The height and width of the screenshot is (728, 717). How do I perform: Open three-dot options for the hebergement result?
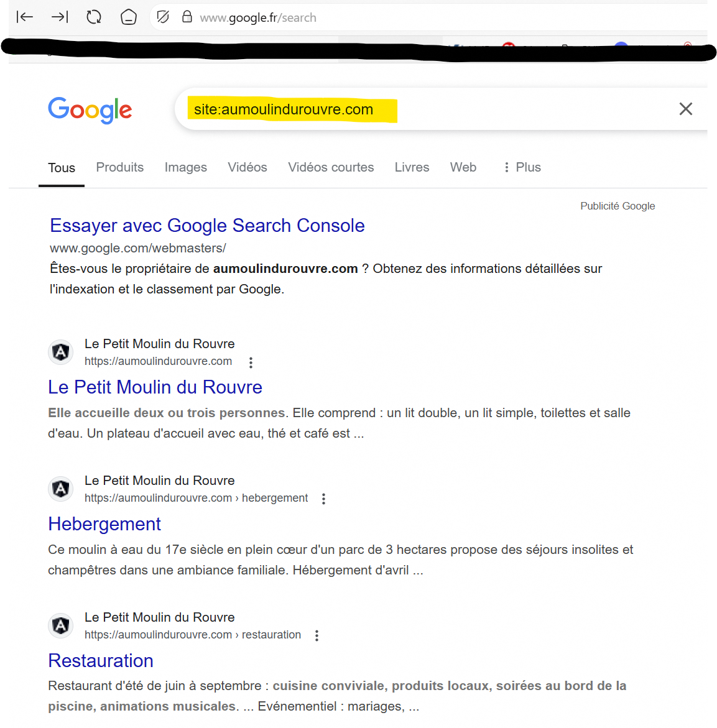tap(323, 499)
